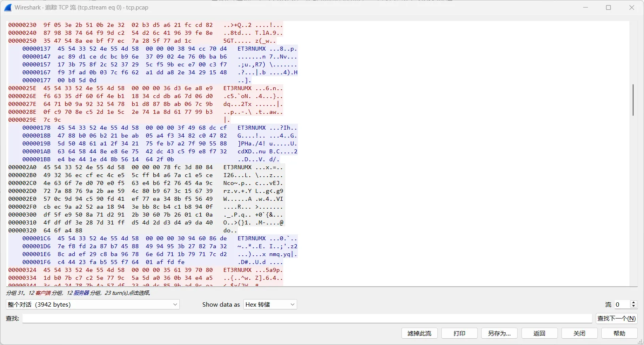Open the 整个对话 (3942 bytes) dropdown
644x345 pixels.
tap(93, 304)
